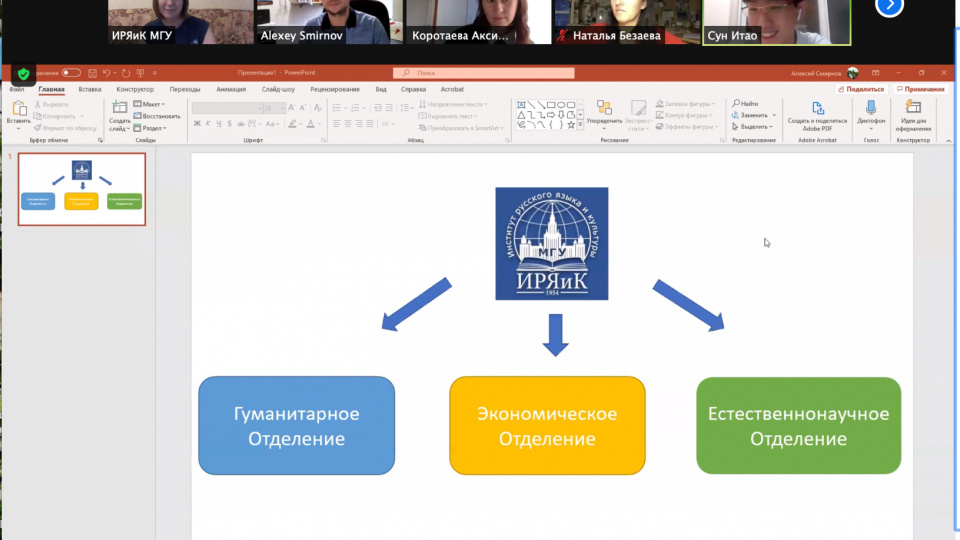Image resolution: width=960 pixels, height=540 pixels.
Task: Click ribbon display options icon in title bar
Action: pos(876,73)
